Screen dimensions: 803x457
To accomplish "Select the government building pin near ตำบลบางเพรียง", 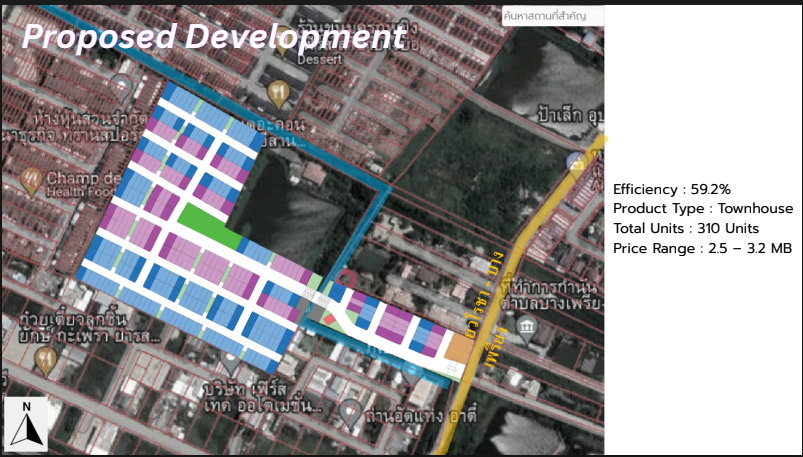I will (527, 329).
